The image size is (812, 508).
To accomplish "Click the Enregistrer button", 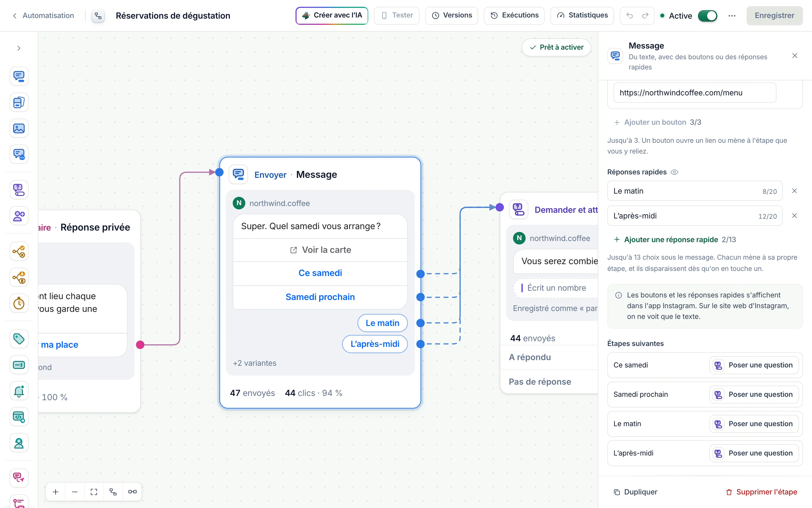I will coord(775,16).
